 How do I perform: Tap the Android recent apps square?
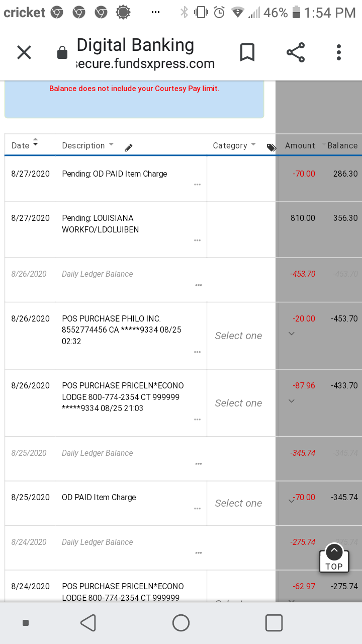click(x=274, y=623)
